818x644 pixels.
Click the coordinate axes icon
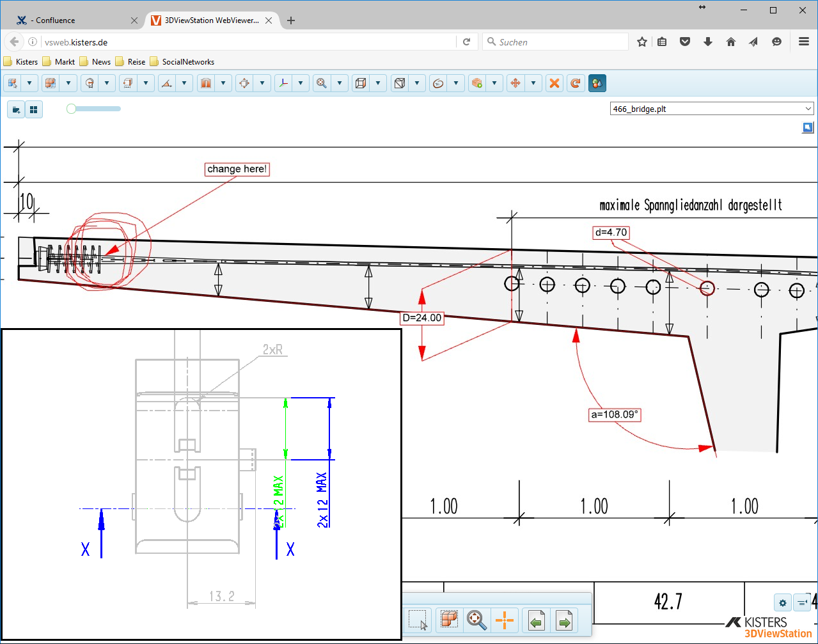pyautogui.click(x=283, y=83)
